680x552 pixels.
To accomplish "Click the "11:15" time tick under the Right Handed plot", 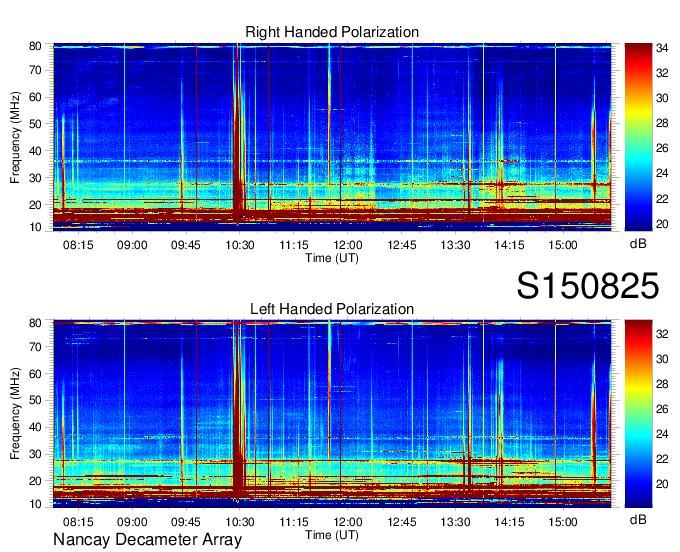I will (294, 245).
